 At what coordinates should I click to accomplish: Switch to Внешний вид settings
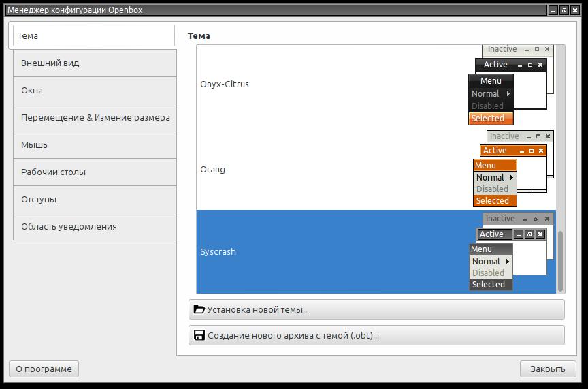pyautogui.click(x=95, y=63)
